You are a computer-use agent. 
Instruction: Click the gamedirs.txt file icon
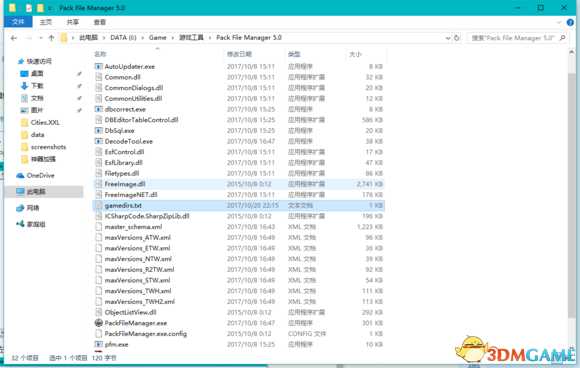point(98,205)
